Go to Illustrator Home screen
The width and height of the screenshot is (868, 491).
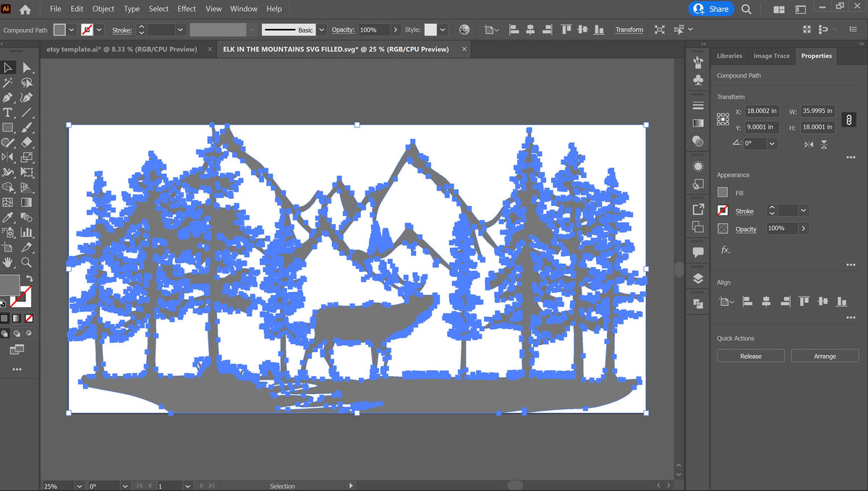[26, 9]
